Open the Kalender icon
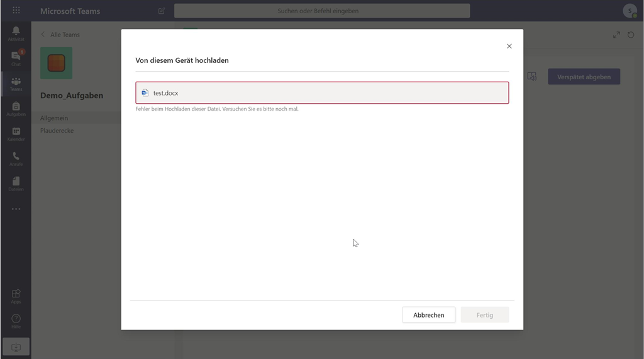 coord(16,134)
